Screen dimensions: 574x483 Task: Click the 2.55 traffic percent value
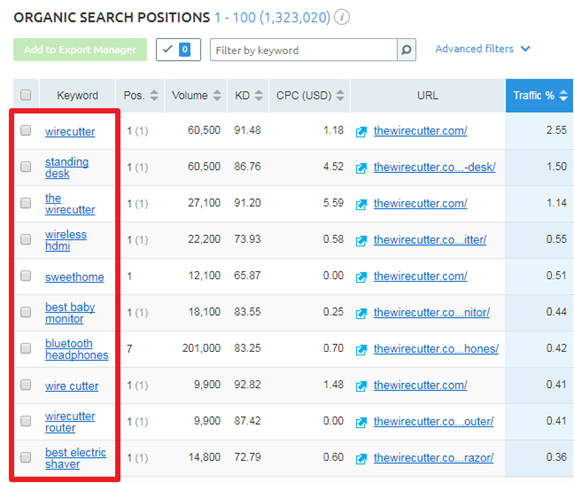[556, 130]
